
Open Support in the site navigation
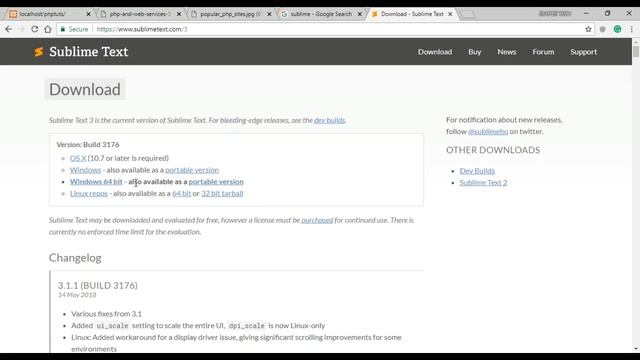coord(583,52)
